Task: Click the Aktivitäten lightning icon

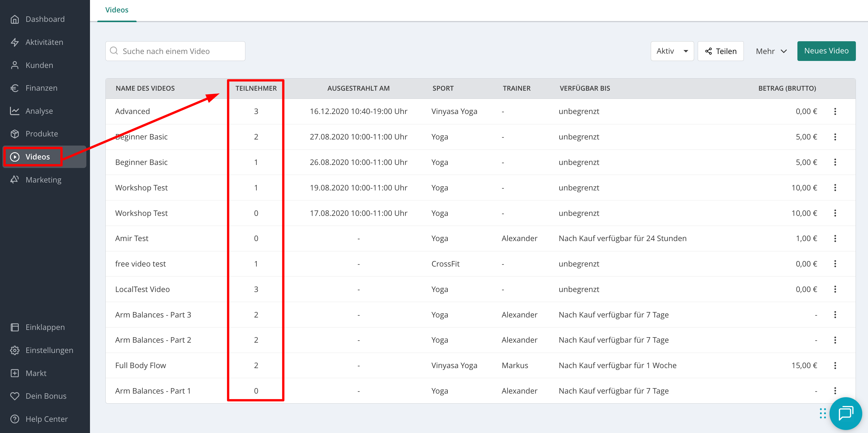Action: (x=15, y=42)
